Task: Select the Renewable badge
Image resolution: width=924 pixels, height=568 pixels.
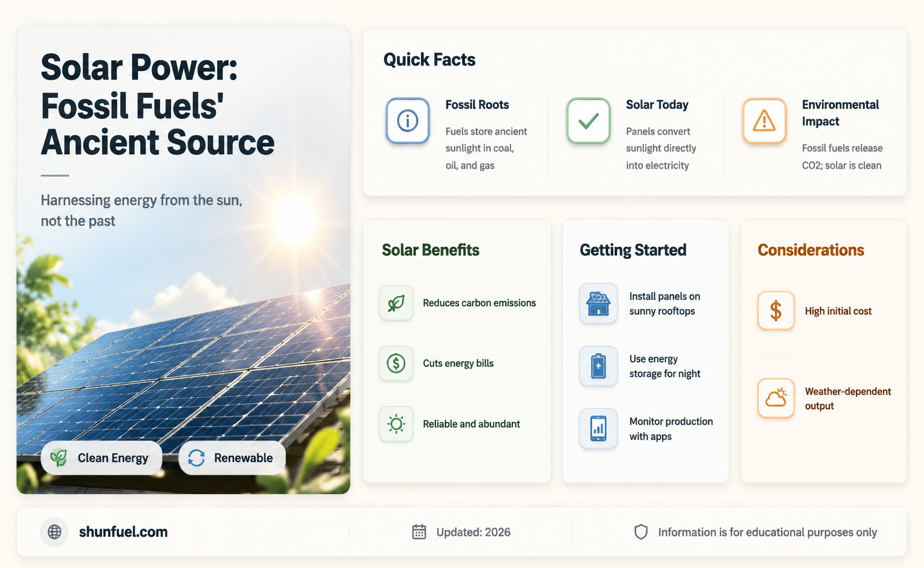Action: tap(232, 458)
